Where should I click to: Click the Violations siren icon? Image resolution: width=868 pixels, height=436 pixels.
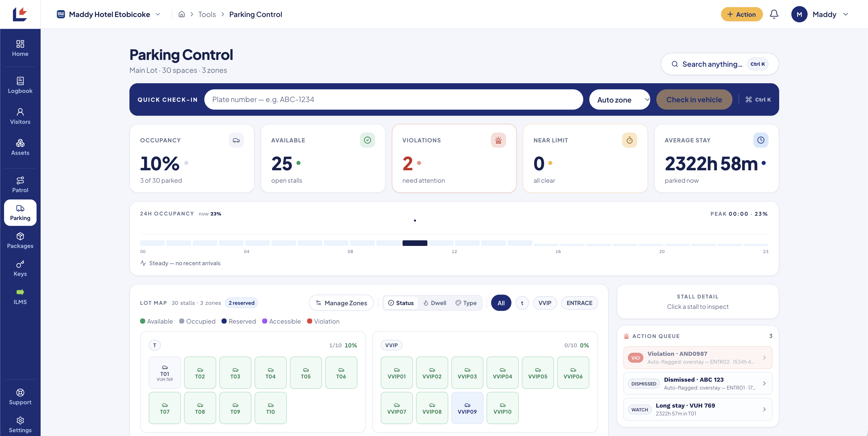tap(498, 140)
